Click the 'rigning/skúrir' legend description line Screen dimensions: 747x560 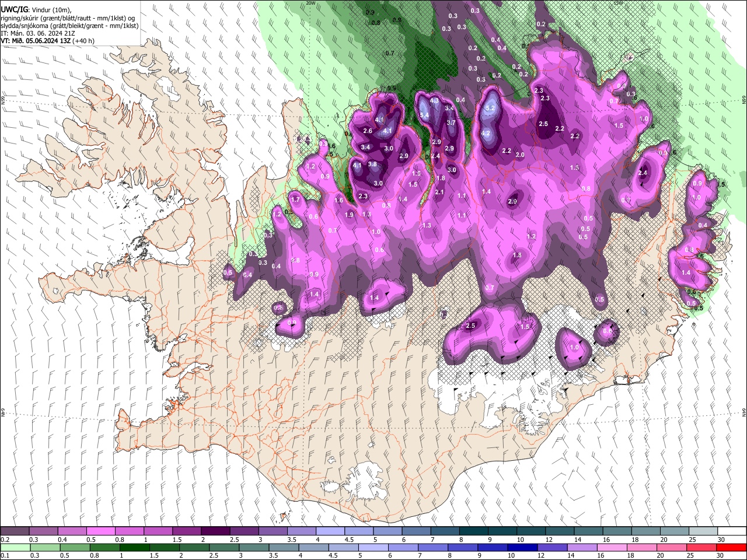[x=68, y=18]
